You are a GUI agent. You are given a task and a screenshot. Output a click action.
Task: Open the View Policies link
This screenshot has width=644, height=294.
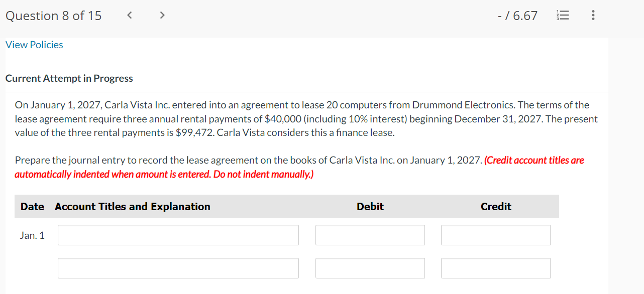coord(34,45)
